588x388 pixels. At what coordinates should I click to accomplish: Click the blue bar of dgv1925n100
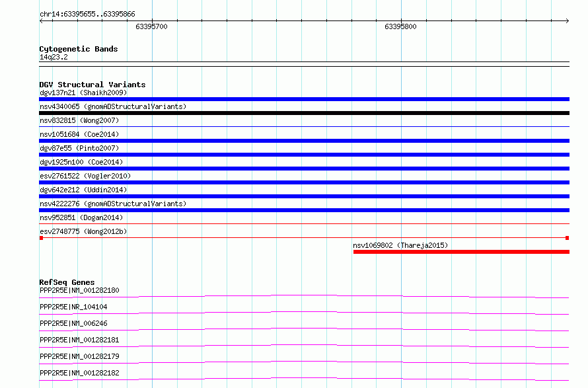pyautogui.click(x=304, y=169)
